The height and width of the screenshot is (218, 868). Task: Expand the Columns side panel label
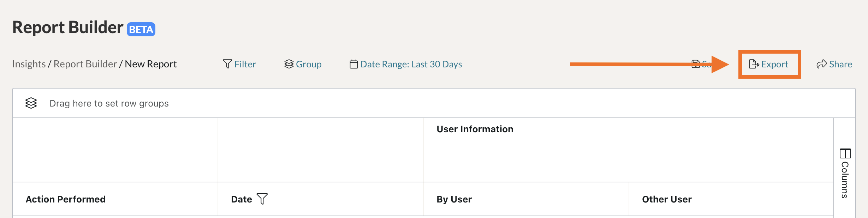tap(845, 180)
